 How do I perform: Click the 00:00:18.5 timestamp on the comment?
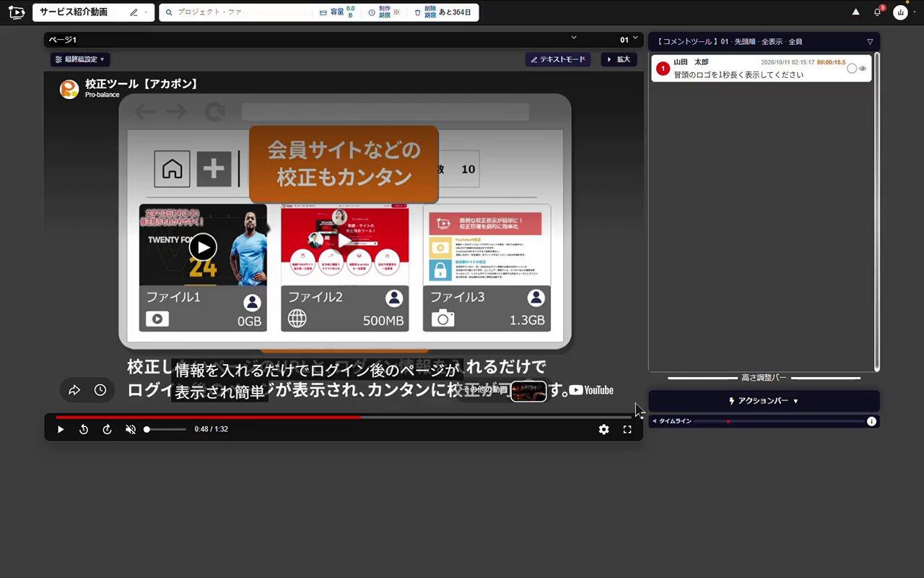(x=831, y=63)
